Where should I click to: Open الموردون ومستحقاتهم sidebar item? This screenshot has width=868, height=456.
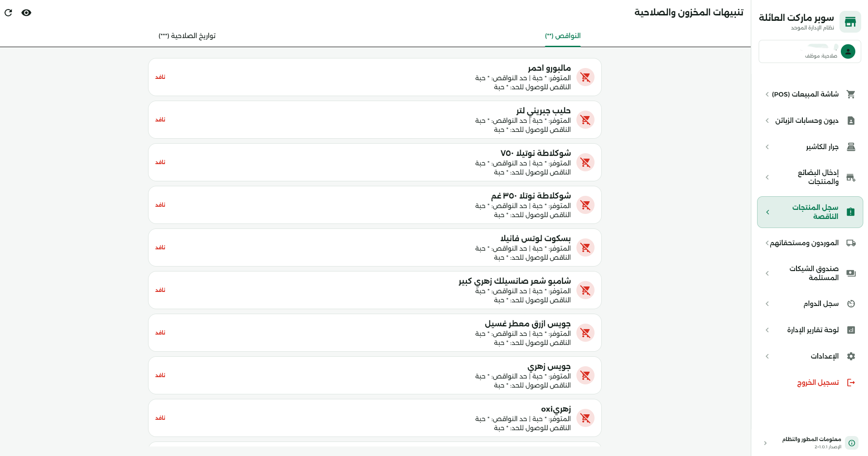tap(810, 243)
